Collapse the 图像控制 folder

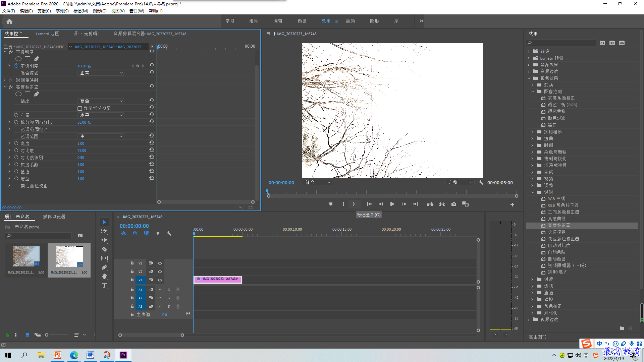pos(533,92)
